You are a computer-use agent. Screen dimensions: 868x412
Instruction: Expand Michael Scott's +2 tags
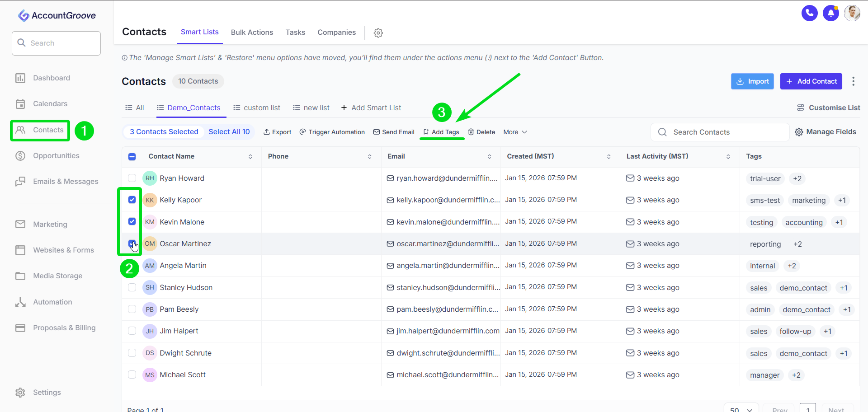[x=797, y=375]
